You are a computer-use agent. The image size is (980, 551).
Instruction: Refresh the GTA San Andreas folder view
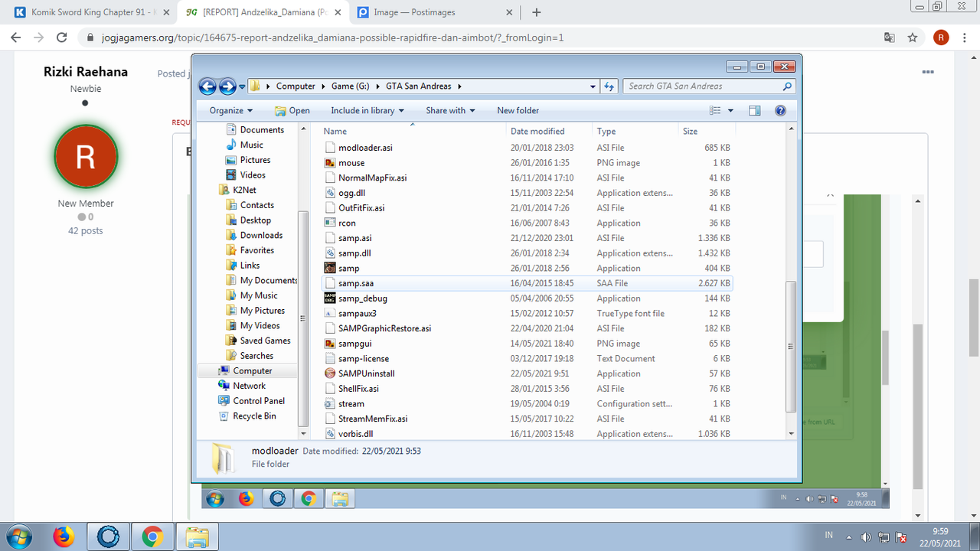tap(609, 86)
